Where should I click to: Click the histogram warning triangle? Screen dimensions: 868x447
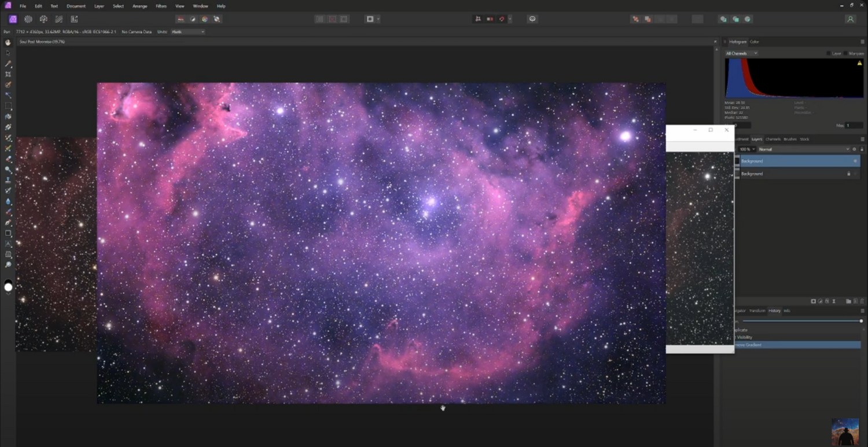(859, 63)
